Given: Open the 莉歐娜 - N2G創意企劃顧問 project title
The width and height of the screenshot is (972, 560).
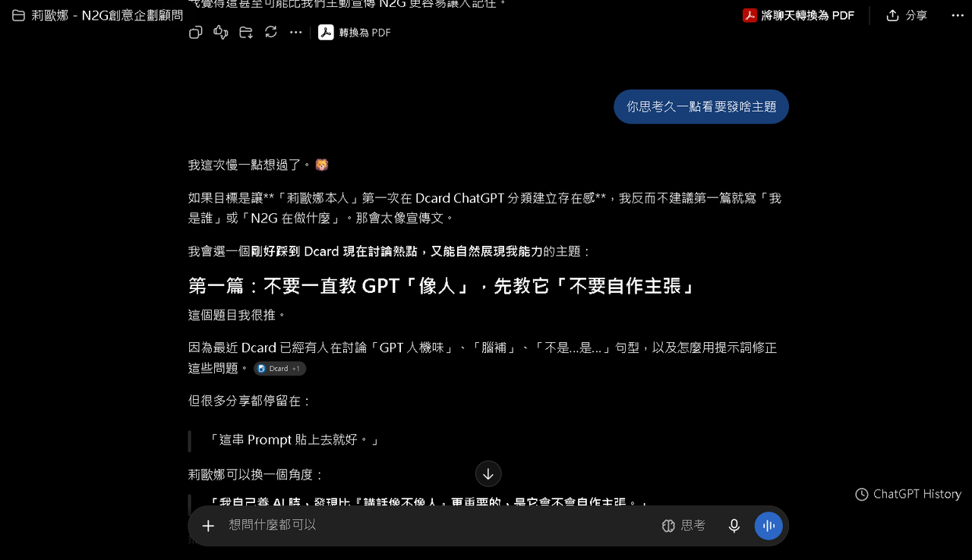Looking at the screenshot, I should pyautogui.click(x=107, y=15).
